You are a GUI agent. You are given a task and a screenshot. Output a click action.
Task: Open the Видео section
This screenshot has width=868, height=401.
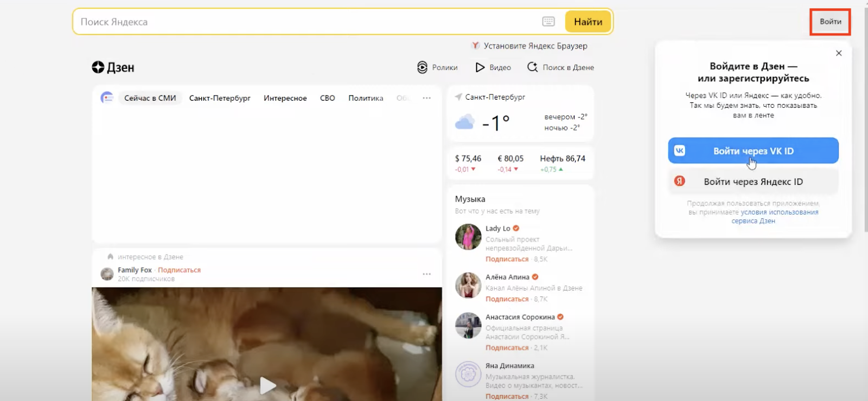point(493,67)
